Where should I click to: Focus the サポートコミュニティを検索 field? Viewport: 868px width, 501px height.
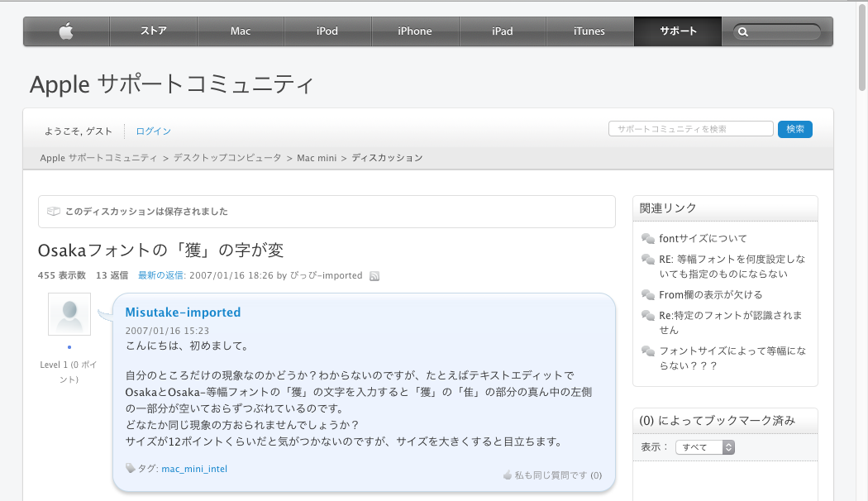coord(691,129)
